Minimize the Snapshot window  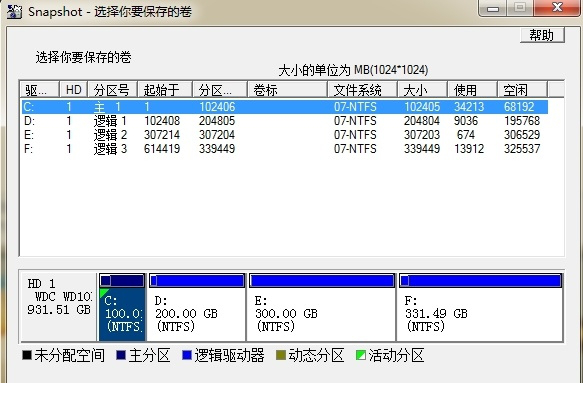(493, 8)
